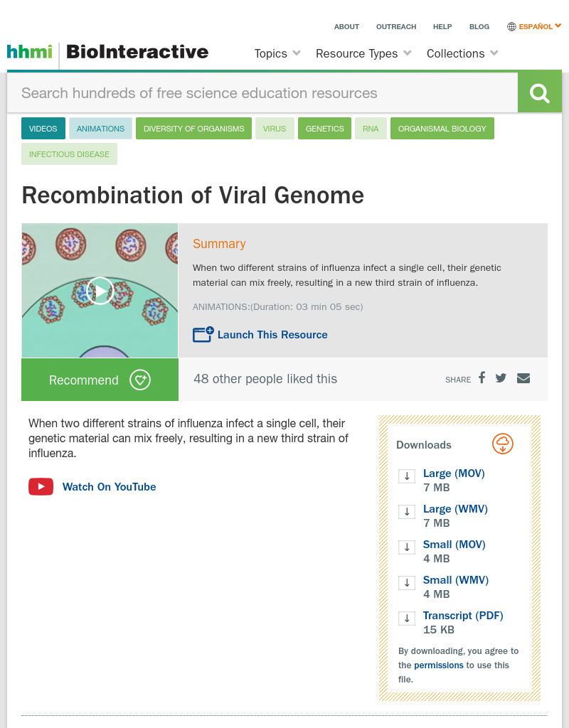Click the download icon in the Downloads panel header
Screen dimensions: 569x728
[503, 444]
